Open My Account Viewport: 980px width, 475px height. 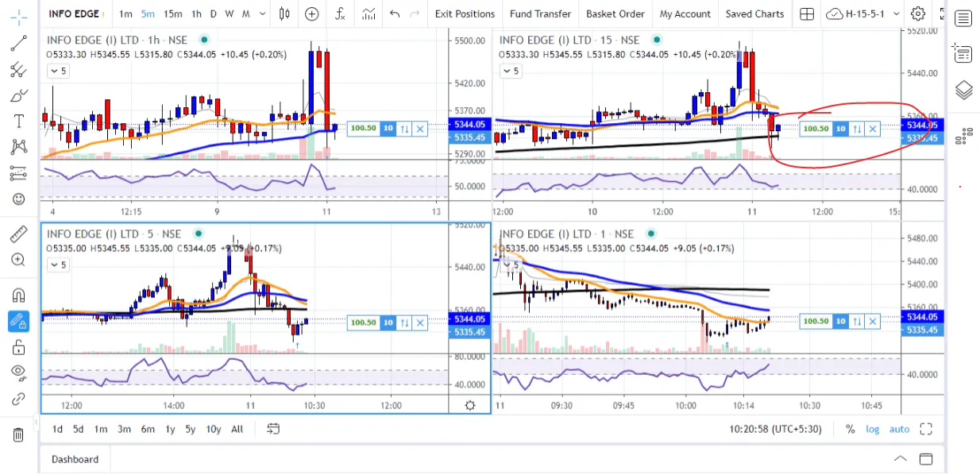[685, 14]
